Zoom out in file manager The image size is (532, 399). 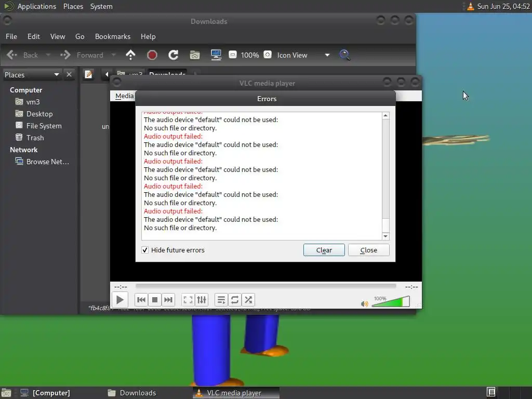click(x=232, y=55)
